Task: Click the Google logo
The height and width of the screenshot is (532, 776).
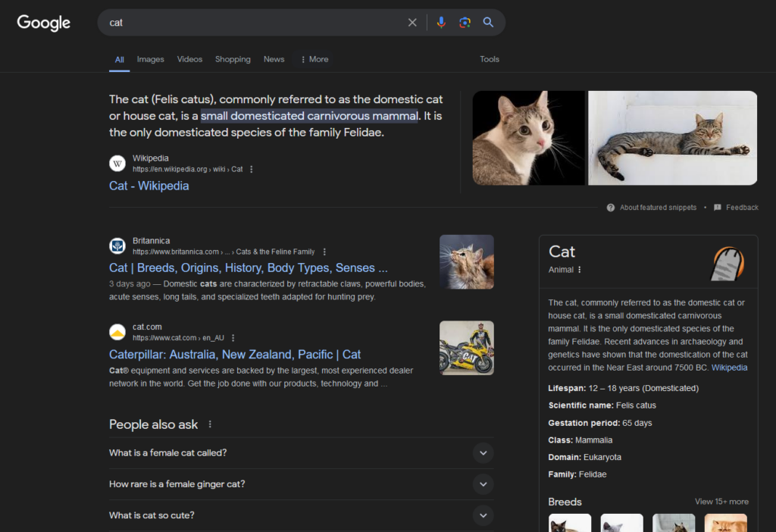Action: pyautogui.click(x=43, y=22)
